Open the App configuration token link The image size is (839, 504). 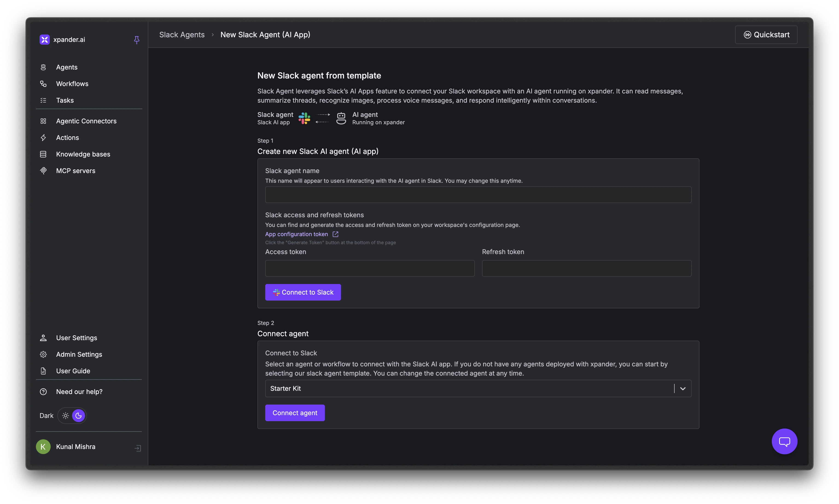pyautogui.click(x=297, y=234)
